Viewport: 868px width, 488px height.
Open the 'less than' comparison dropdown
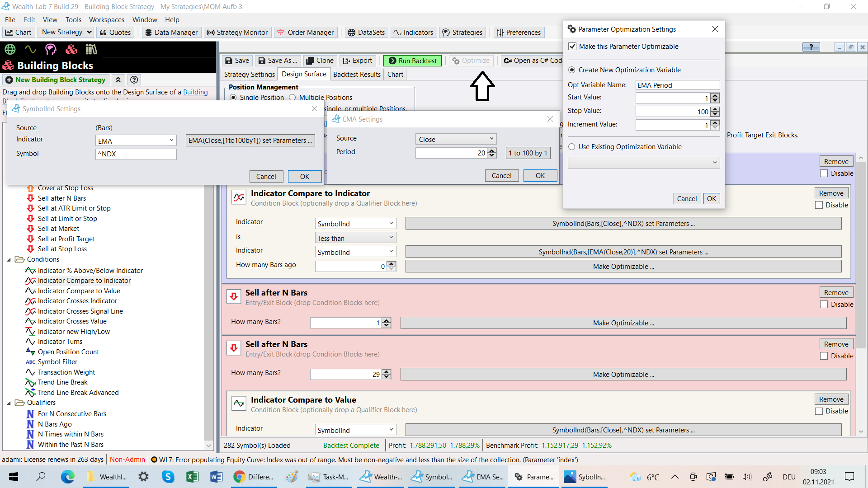pyautogui.click(x=355, y=238)
